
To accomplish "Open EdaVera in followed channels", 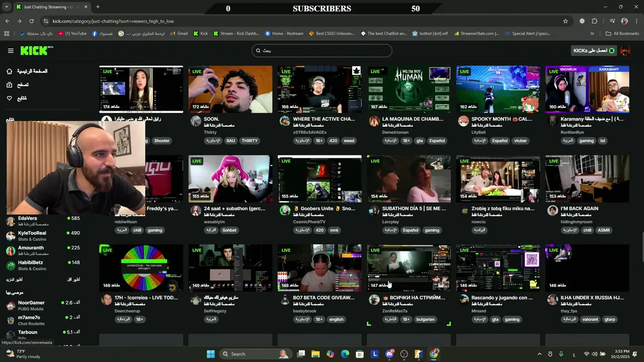I will (x=43, y=221).
